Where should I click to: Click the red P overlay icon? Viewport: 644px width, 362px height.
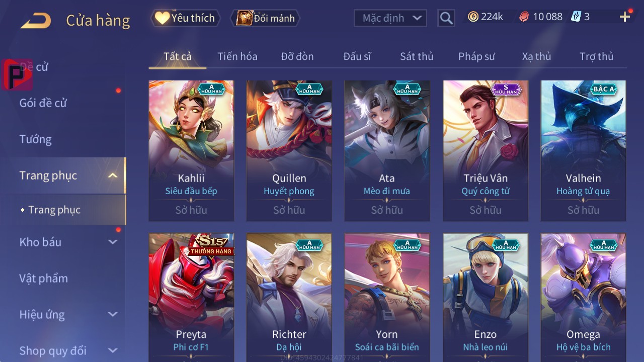[17, 75]
